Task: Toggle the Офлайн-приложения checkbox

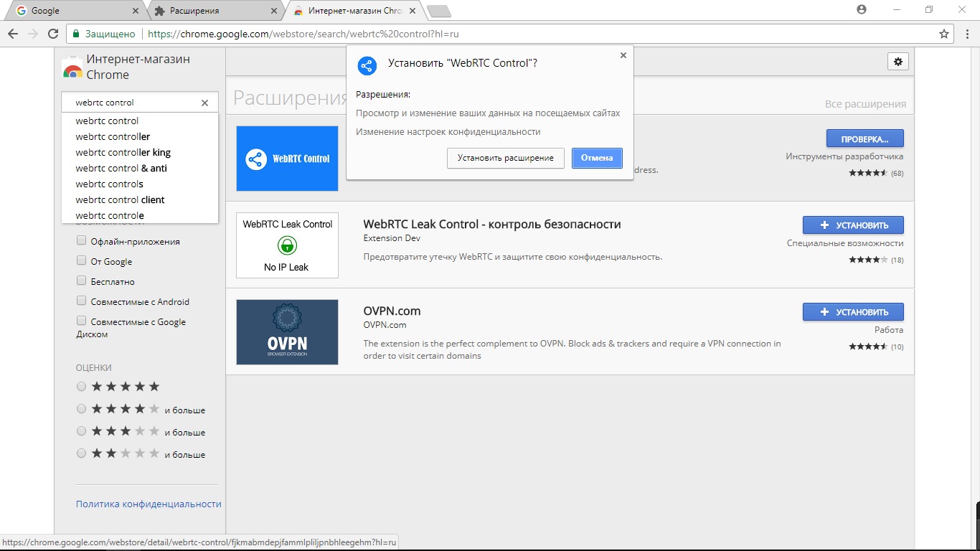Action: pyautogui.click(x=81, y=241)
